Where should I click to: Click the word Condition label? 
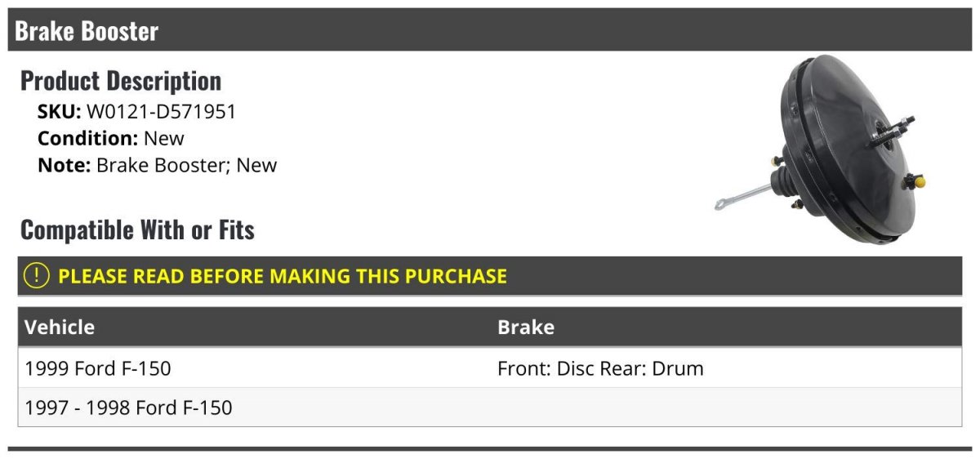click(x=87, y=138)
